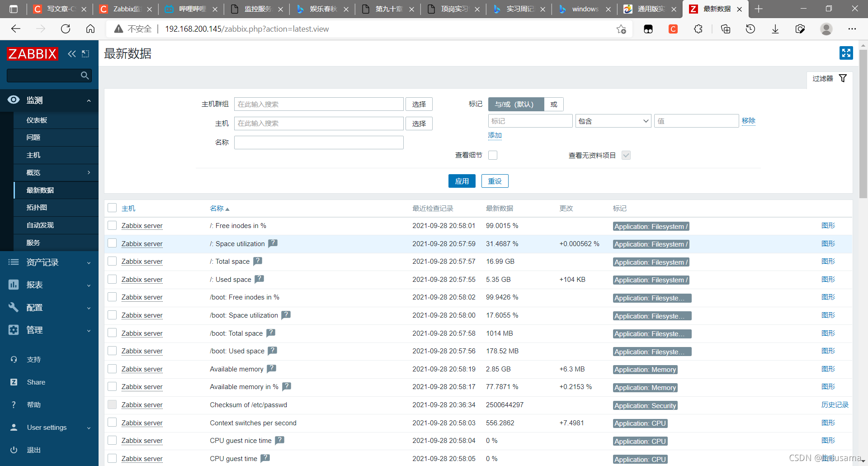
Task: Open help tooltip for /boot: Space utilization
Action: tap(286, 315)
